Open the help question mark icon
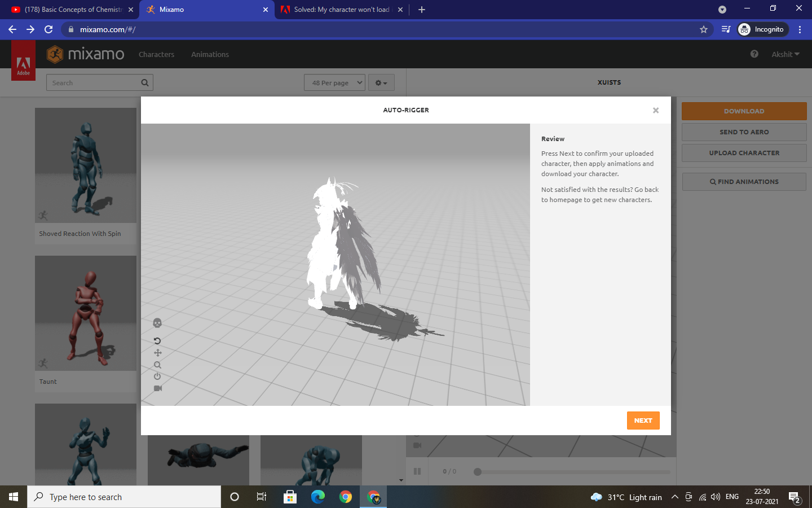Viewport: 812px width, 508px height. (754, 54)
